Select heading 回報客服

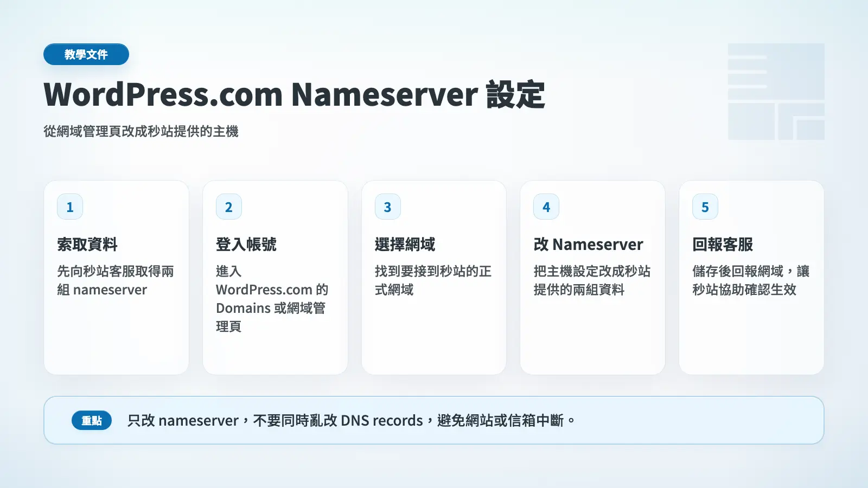723,245
